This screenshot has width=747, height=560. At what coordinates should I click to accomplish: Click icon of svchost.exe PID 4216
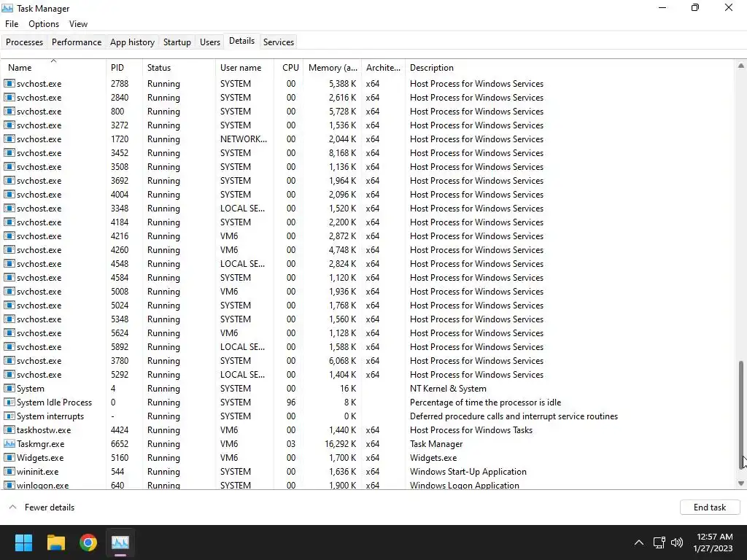(x=9, y=236)
